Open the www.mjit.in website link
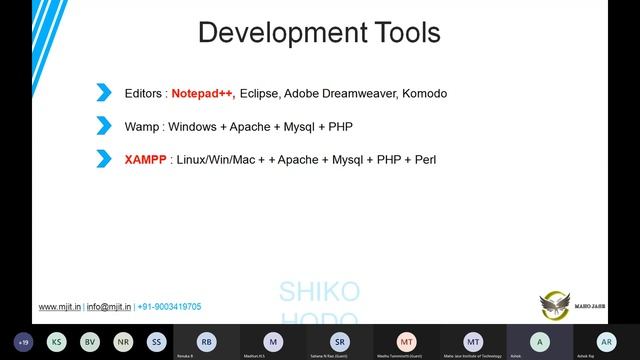Screen dimensions: 640x360 pos(60,307)
